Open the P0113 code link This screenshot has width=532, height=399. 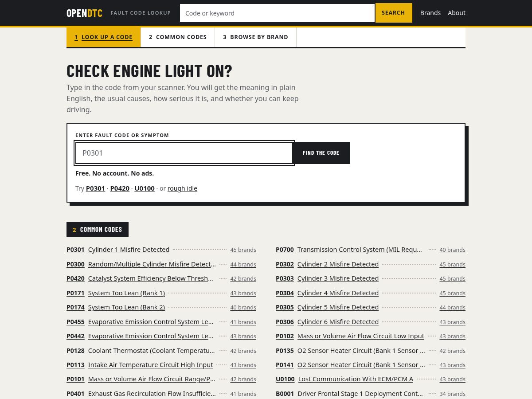(75, 365)
